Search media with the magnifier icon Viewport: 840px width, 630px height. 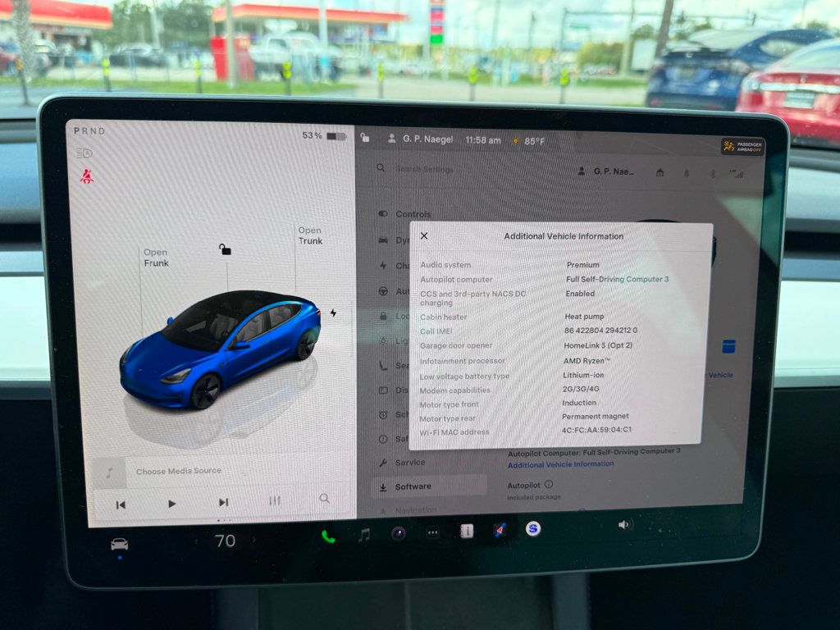[325, 498]
